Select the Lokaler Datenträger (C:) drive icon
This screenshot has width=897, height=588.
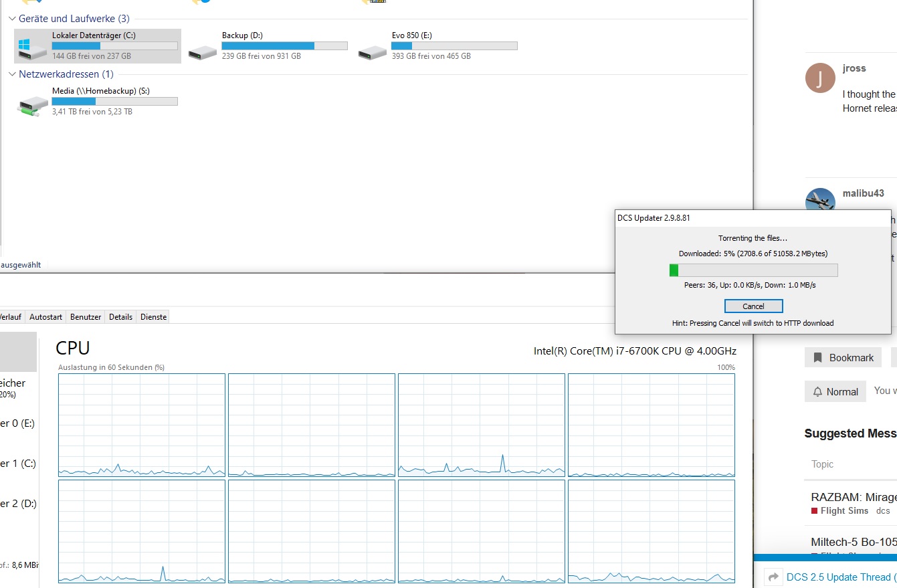pyautogui.click(x=33, y=47)
